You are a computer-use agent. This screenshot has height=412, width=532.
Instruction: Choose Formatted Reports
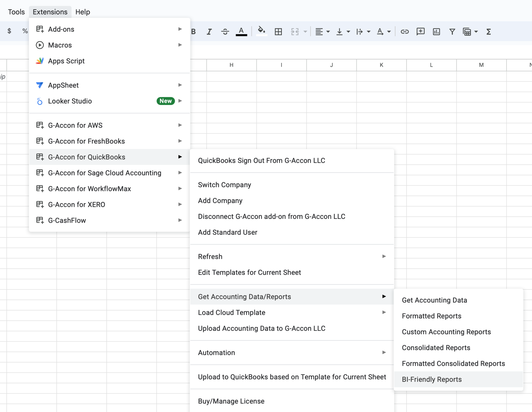click(458, 316)
